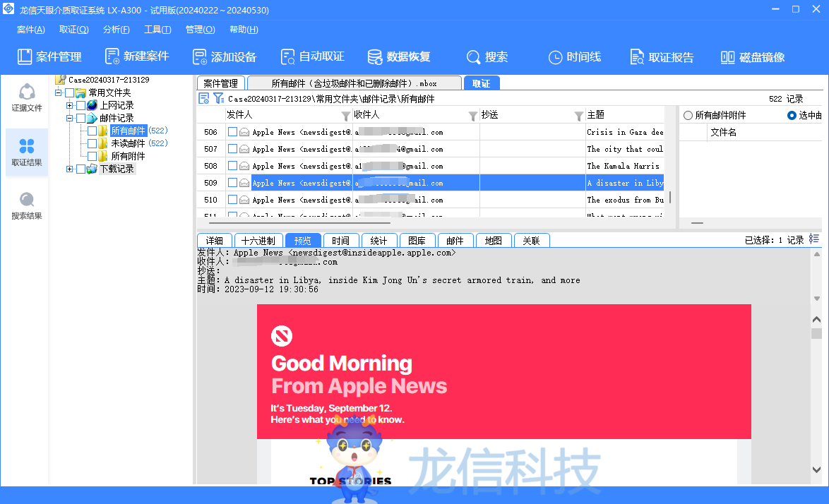The height and width of the screenshot is (504, 829).
Task: Click the filter funnel icon beside path
Action: click(218, 98)
